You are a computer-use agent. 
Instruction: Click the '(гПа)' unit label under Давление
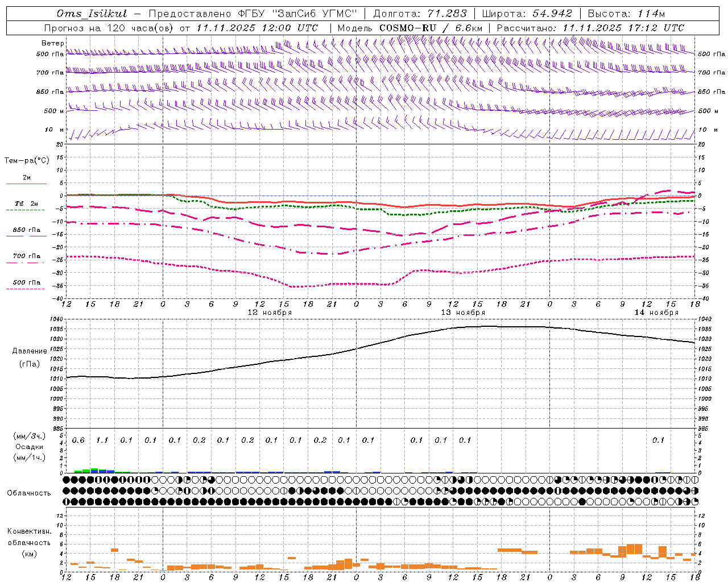[x=30, y=364]
